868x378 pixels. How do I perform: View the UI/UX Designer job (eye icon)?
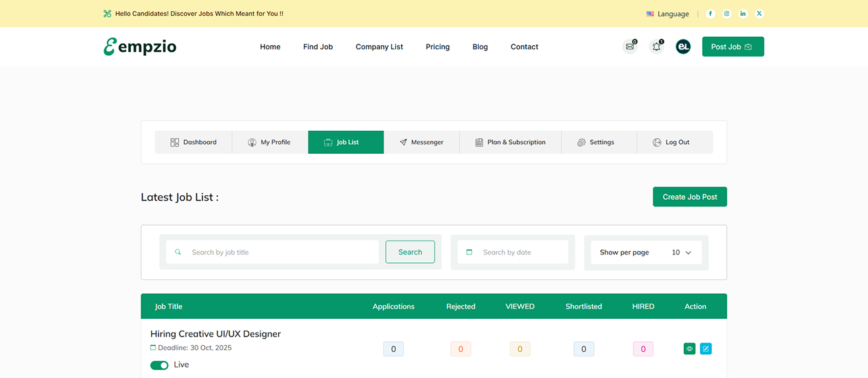[689, 349]
